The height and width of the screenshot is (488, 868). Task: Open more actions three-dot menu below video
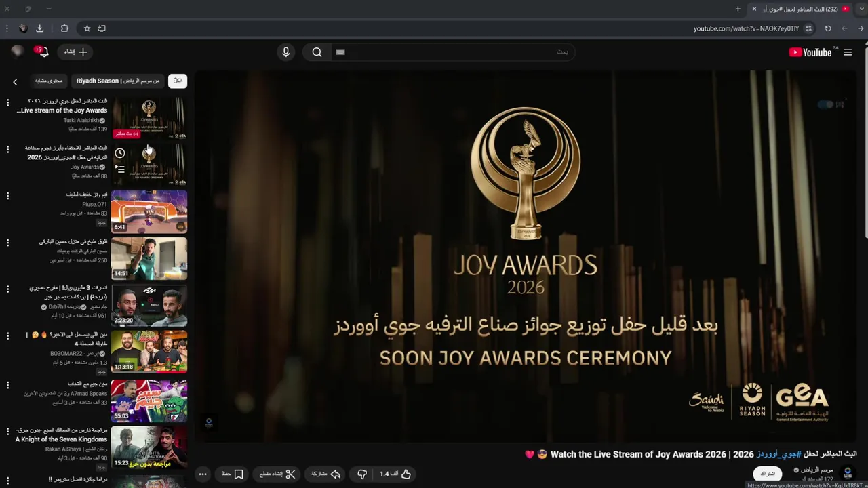(202, 474)
